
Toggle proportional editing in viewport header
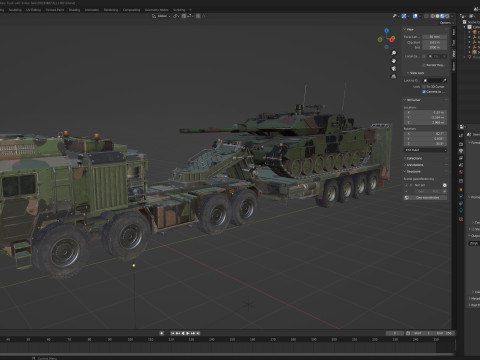click(x=198, y=16)
